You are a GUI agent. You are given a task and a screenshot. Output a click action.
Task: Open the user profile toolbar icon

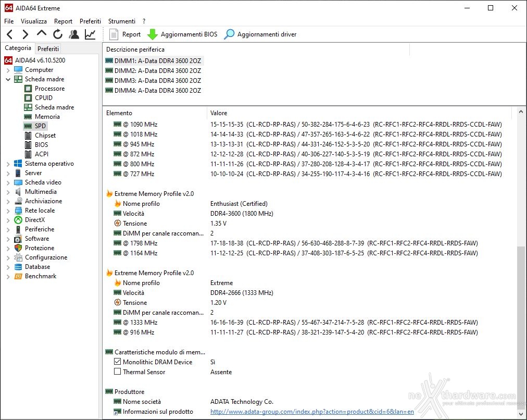coord(74,34)
